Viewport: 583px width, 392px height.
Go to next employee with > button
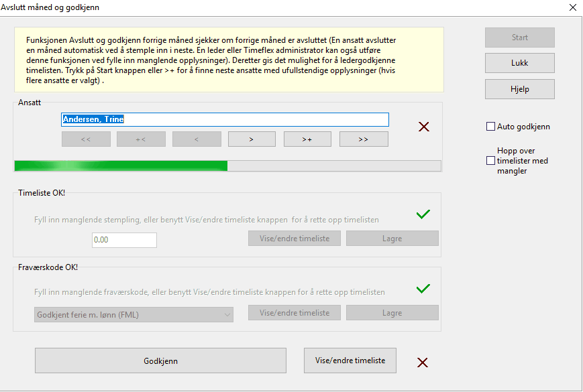click(x=252, y=139)
